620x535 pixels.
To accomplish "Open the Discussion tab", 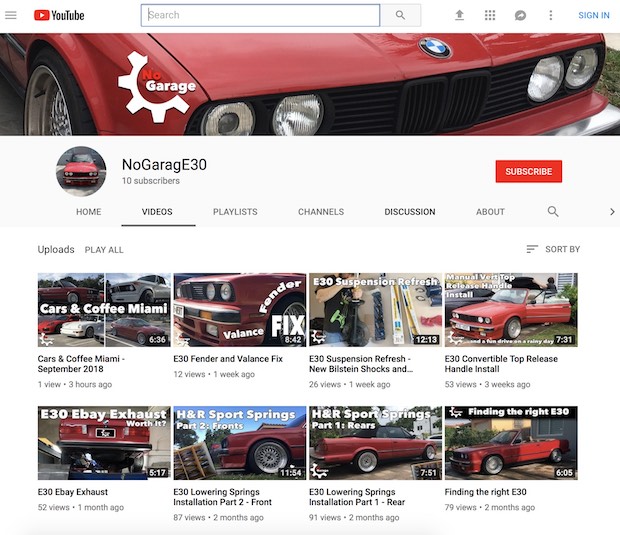I will point(410,212).
